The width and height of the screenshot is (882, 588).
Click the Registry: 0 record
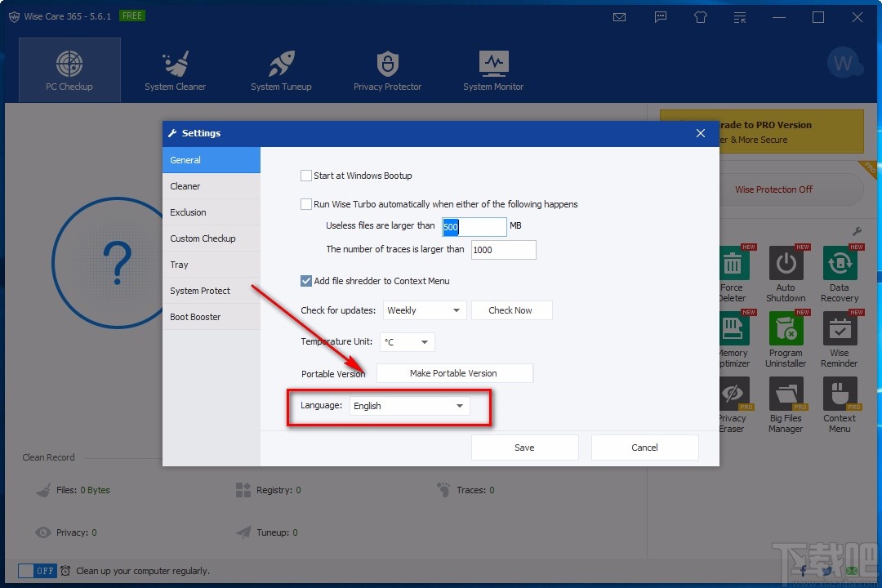point(269,490)
